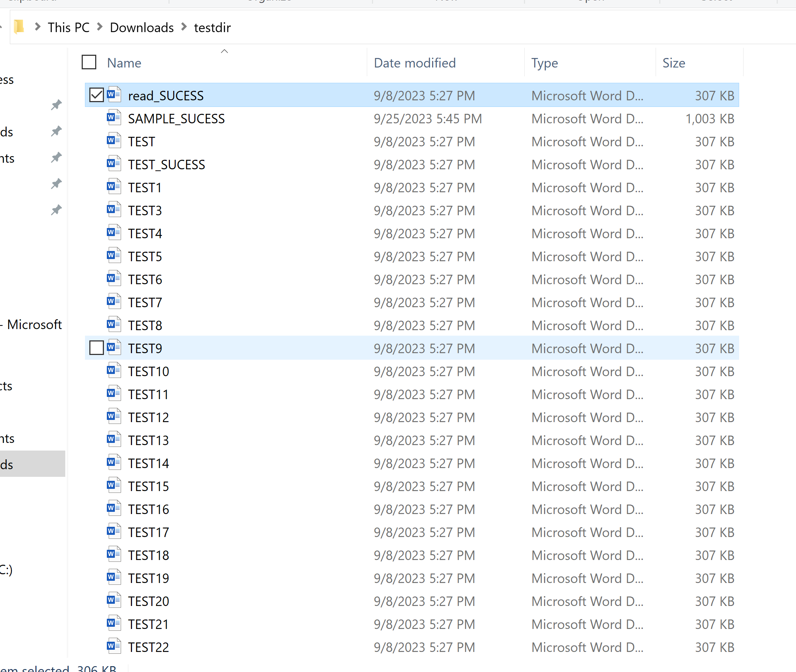Expand the chevron after This PC
The image size is (796, 672).
tap(100, 27)
